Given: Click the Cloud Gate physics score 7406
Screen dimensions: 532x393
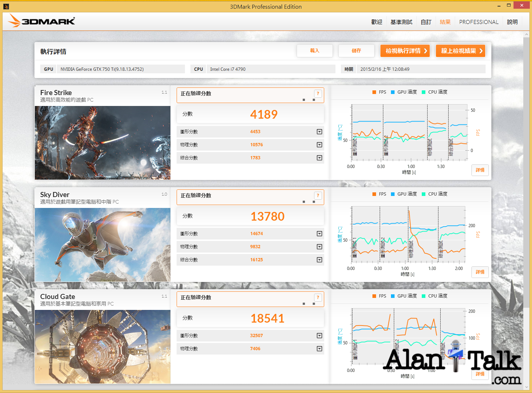Looking at the screenshot, I should tap(255, 349).
